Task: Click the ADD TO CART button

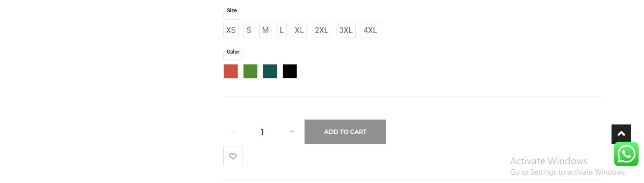Action: [x=345, y=132]
